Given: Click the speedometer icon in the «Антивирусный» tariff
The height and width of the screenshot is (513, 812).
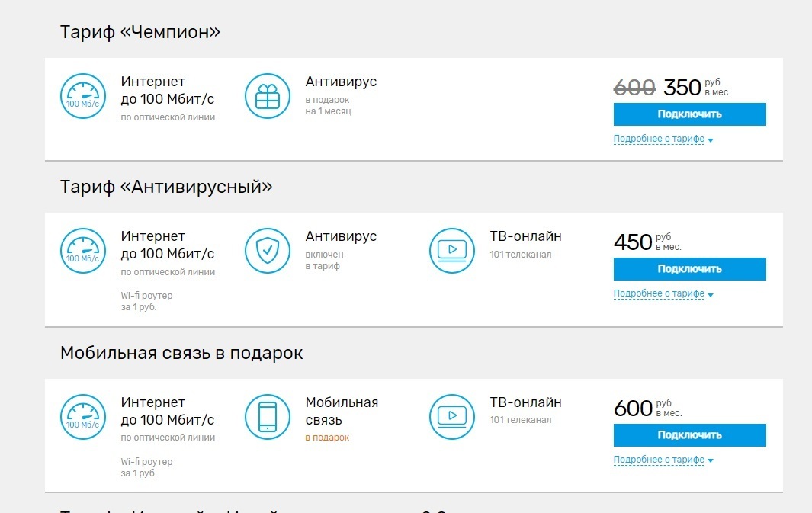Looking at the screenshot, I should [82, 250].
